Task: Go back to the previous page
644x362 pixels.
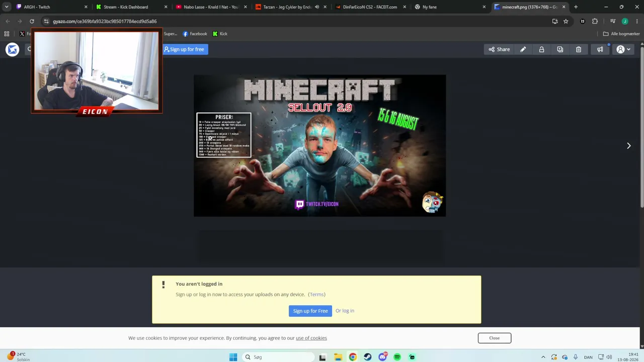Action: coord(8,21)
